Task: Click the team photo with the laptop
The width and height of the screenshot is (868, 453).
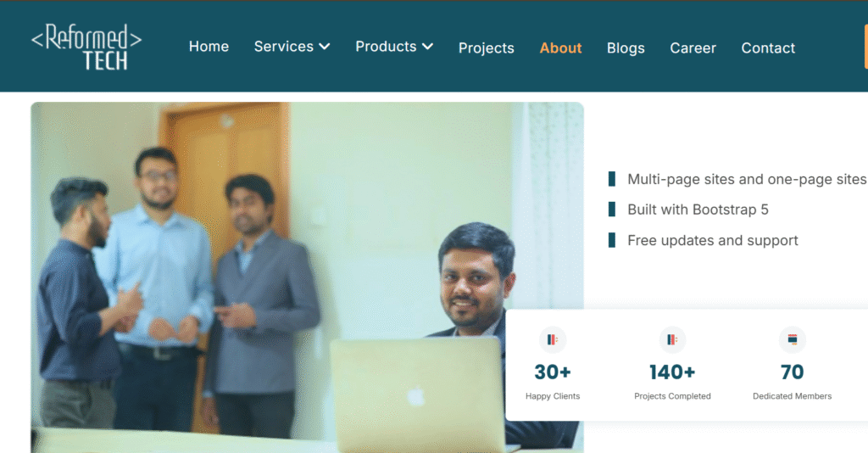Action: click(307, 277)
